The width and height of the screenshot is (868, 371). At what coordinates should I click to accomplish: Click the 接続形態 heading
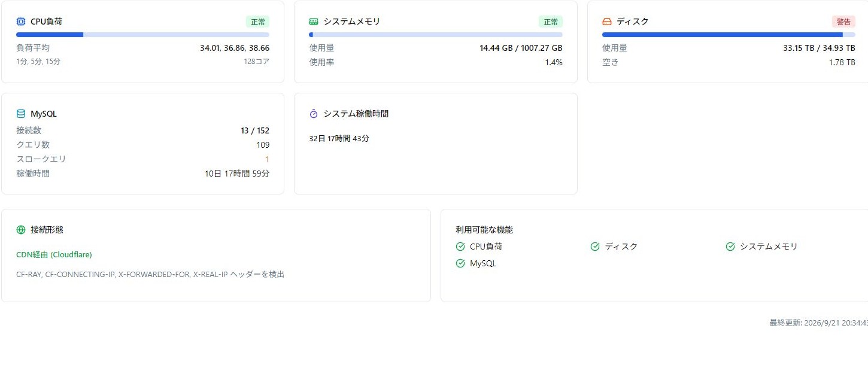(47, 230)
